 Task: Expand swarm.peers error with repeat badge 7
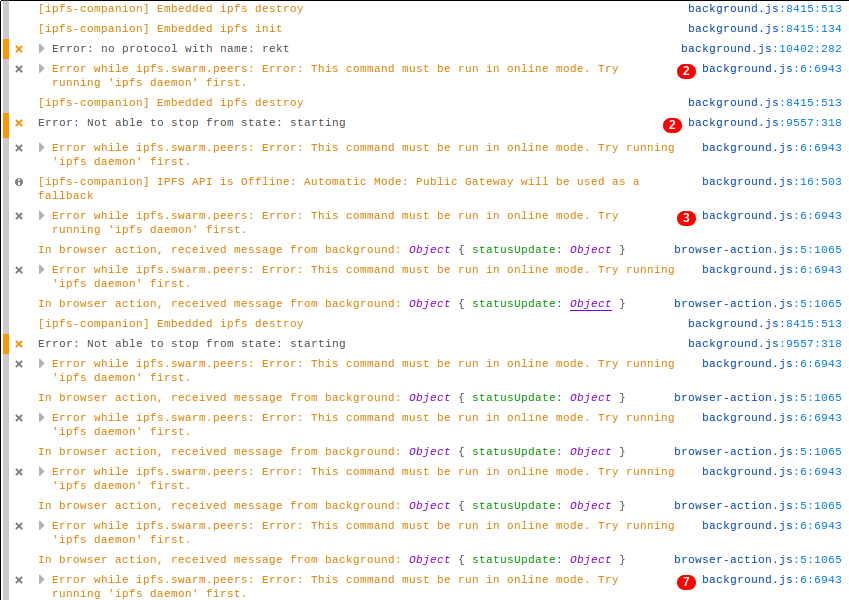click(42, 579)
